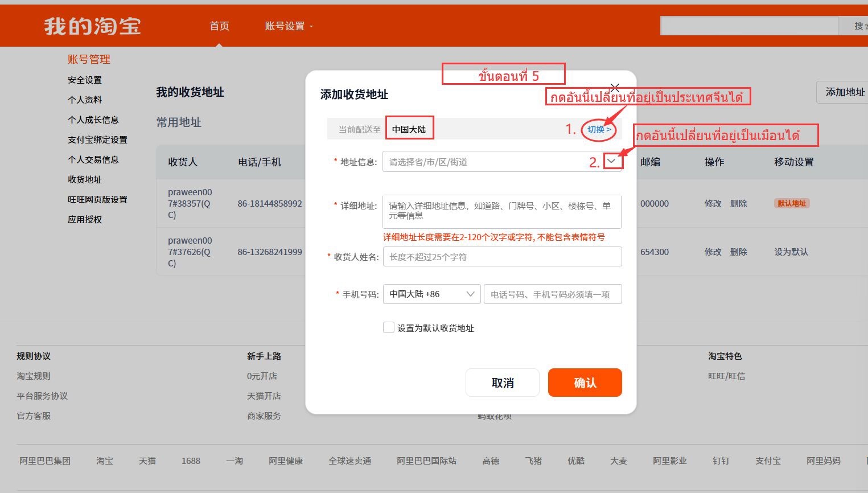The width and height of the screenshot is (868, 493).
Task: Click 删除 for the 000000 postcode row
Action: [x=738, y=204]
